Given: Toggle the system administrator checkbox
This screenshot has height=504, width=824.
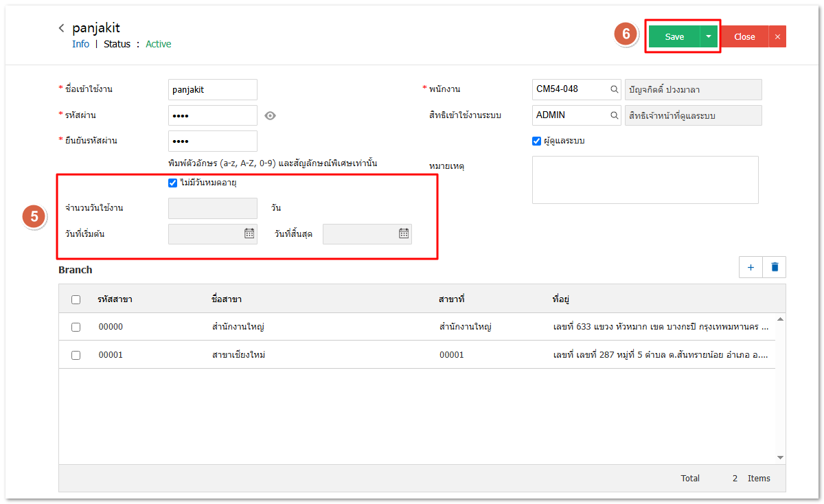Looking at the screenshot, I should click(537, 141).
